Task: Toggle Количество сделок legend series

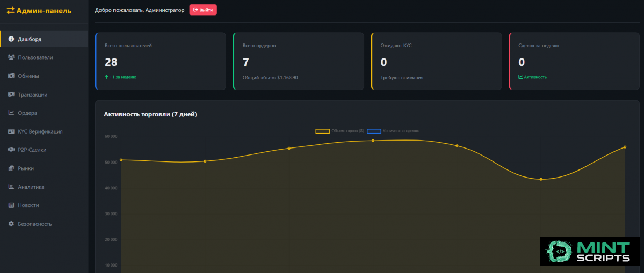Action: pyautogui.click(x=393, y=131)
